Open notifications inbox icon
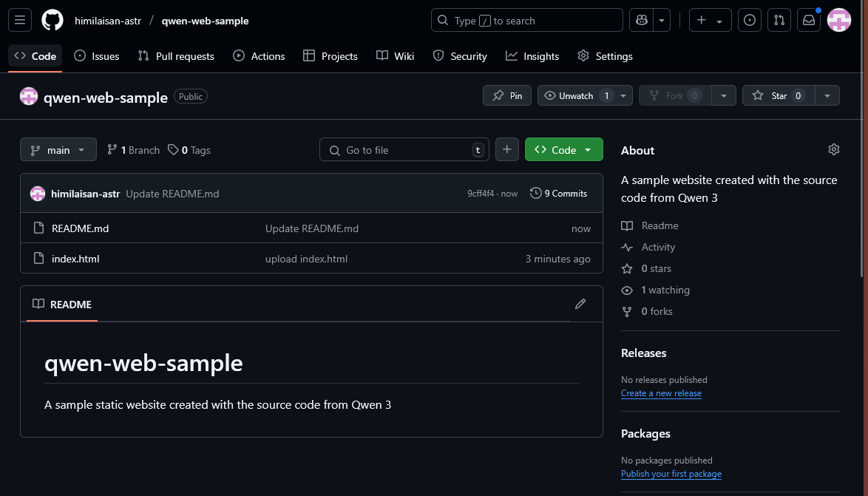Screen dimensions: 868x496 [809, 21]
